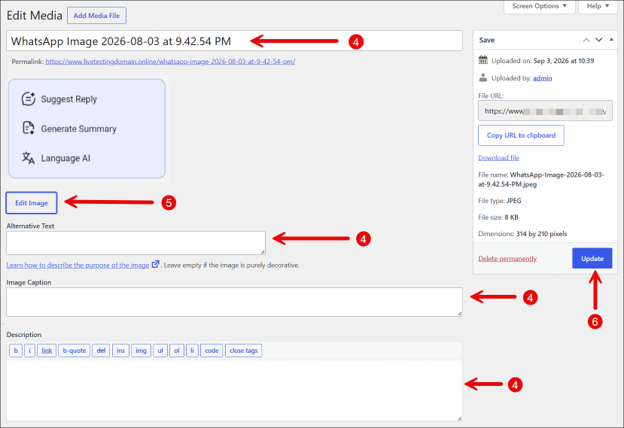
Task: Click the Language AI translate icon
Action: pyautogui.click(x=28, y=158)
